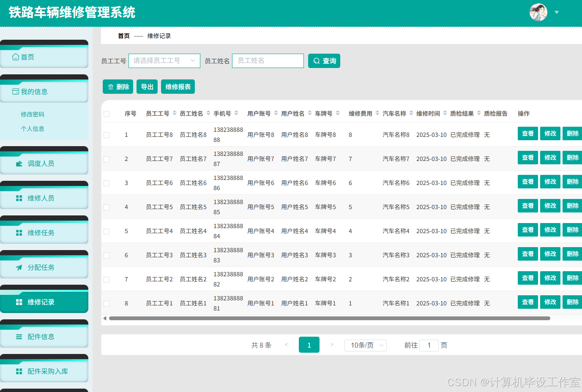
Task: Sort by 手机号 column arrows
Action: [236, 113]
